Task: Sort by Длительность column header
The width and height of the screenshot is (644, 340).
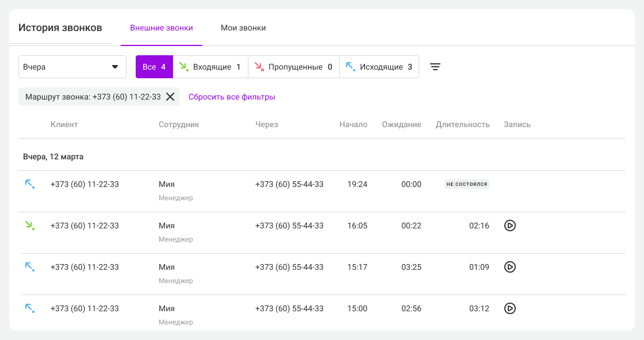Action: point(462,124)
